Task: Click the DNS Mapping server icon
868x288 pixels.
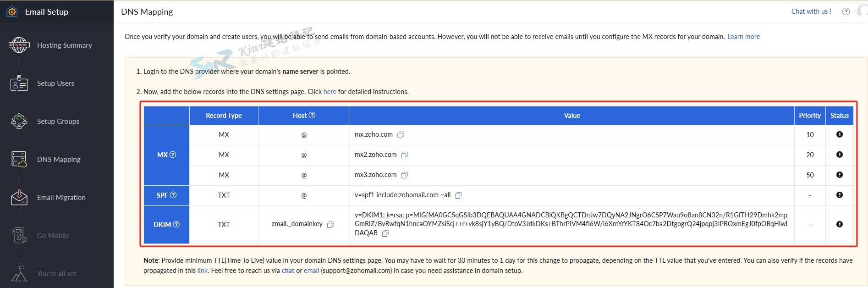Action: (19, 159)
